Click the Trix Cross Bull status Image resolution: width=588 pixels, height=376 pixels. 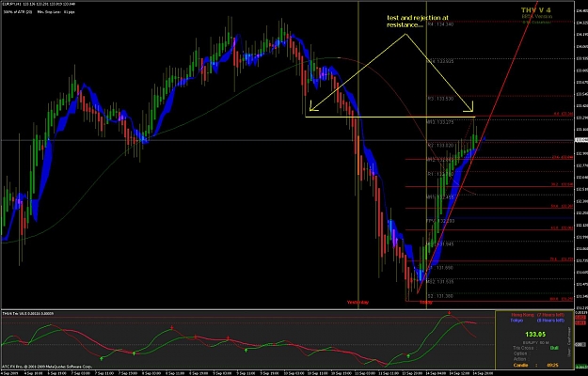535,348
